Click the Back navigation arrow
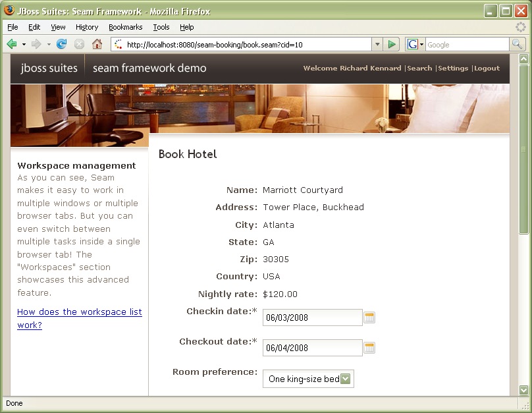Image resolution: width=532 pixels, height=413 pixels. [12, 44]
